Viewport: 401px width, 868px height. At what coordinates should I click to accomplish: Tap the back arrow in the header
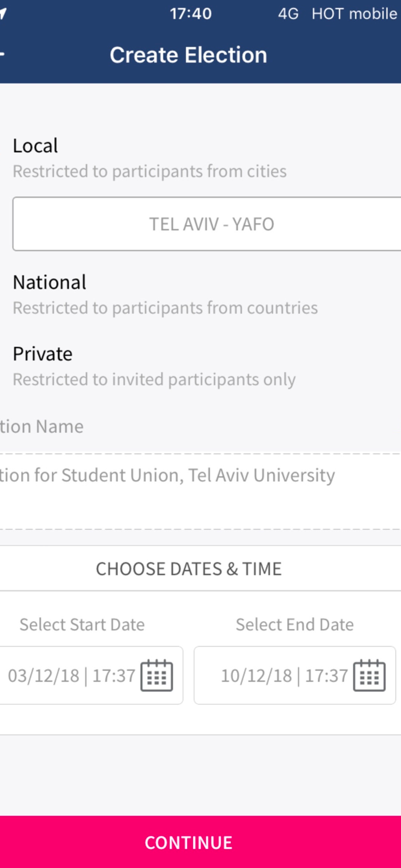[3, 55]
